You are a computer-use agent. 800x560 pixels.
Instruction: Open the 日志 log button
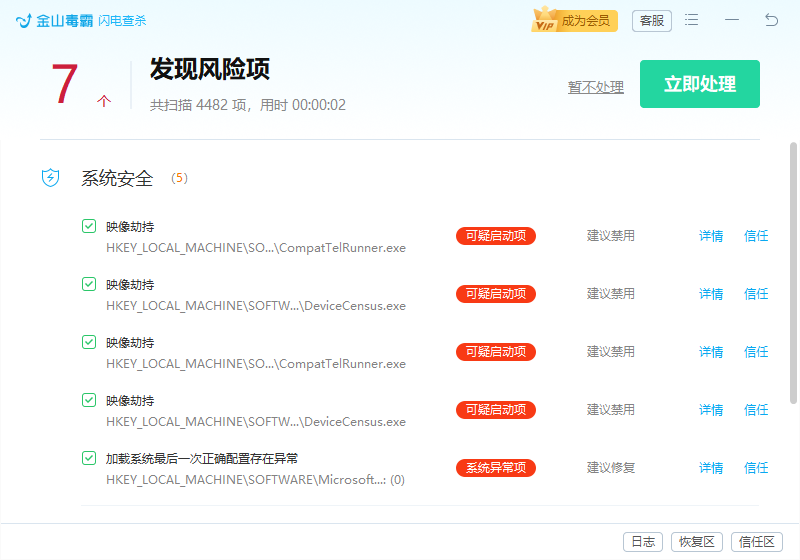click(643, 542)
